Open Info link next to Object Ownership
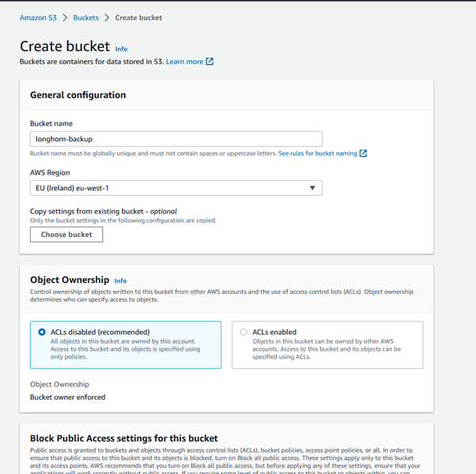Image resolution: width=476 pixels, height=474 pixels. point(120,280)
